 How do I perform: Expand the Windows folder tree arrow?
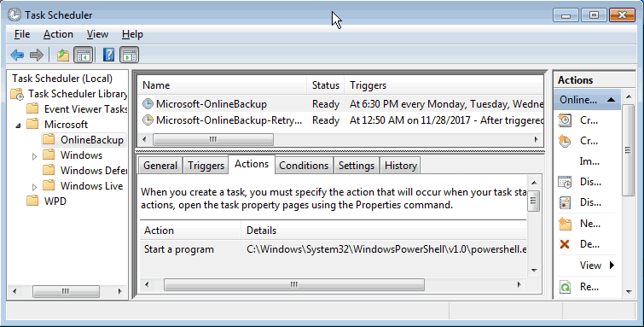tap(34, 156)
